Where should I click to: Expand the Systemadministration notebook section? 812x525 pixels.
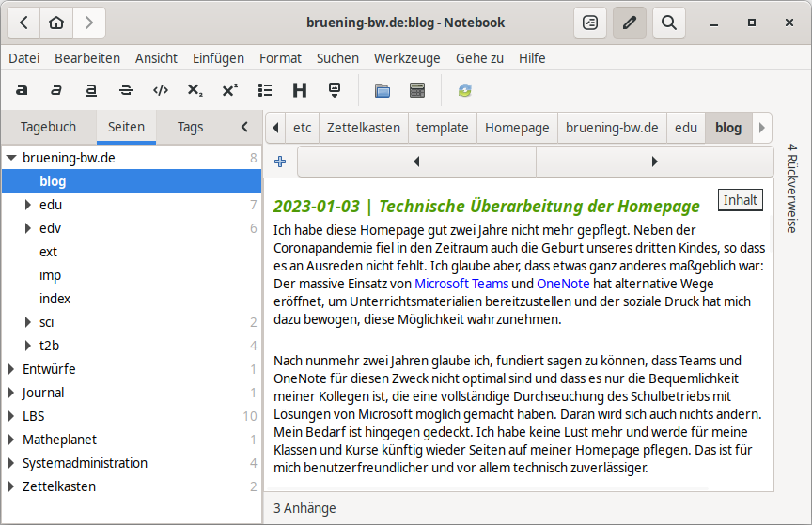pos(10,463)
